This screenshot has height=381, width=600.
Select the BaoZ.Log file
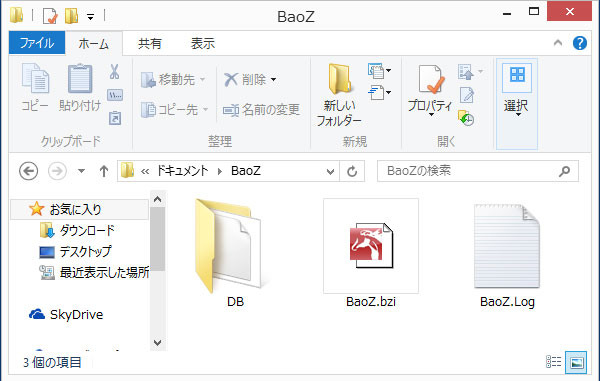[x=507, y=256]
